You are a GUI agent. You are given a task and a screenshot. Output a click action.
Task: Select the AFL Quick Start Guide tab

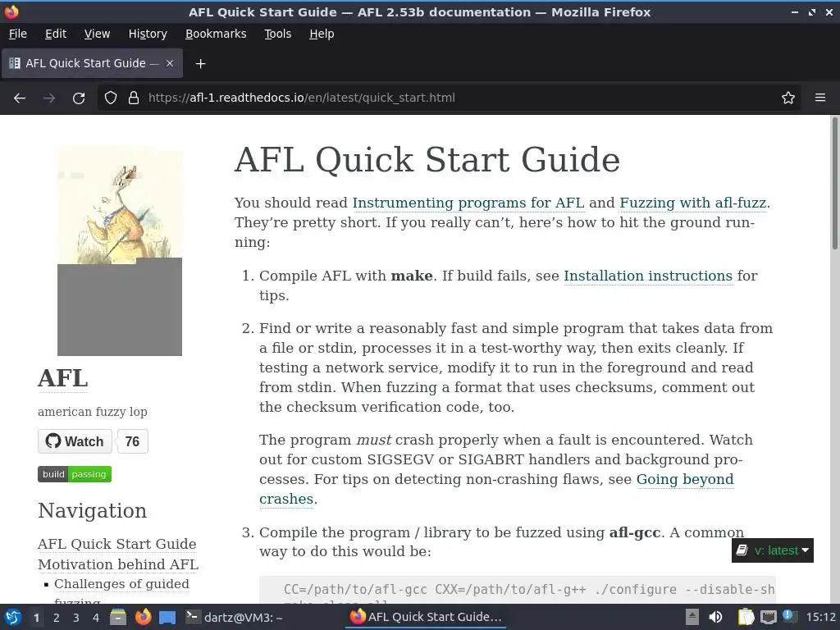[92, 63]
